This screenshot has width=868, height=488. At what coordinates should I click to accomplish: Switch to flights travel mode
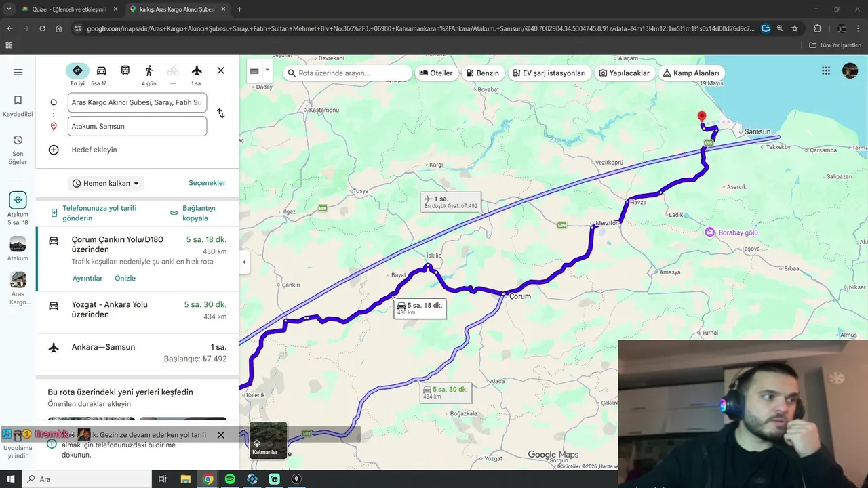click(197, 70)
